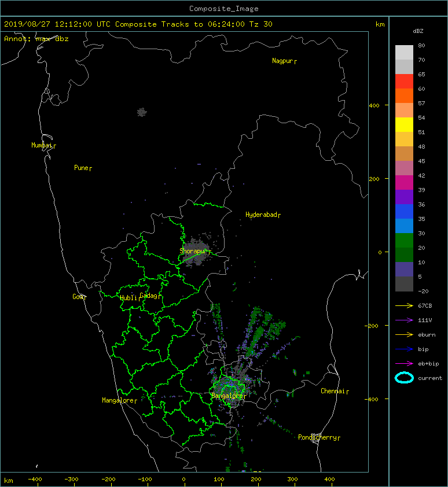Select the Mangalore city label
Screen dimensions: 448x487
click(x=119, y=400)
